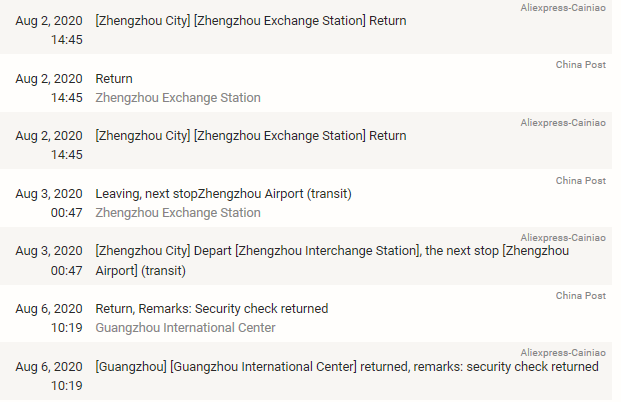Click 00:47 time beside Depart Interchange entry
This screenshot has width=621, height=402.
[68, 270]
